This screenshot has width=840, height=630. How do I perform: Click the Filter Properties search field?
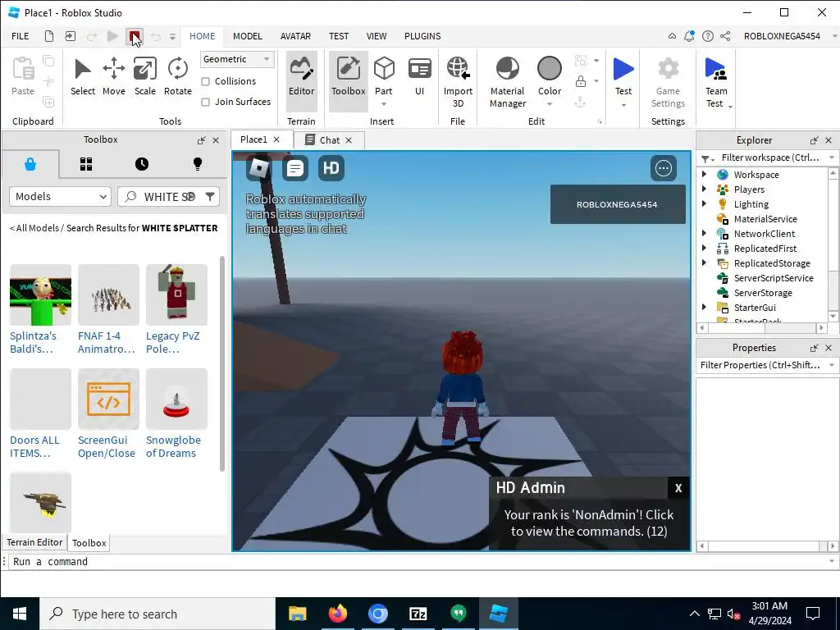(x=760, y=365)
